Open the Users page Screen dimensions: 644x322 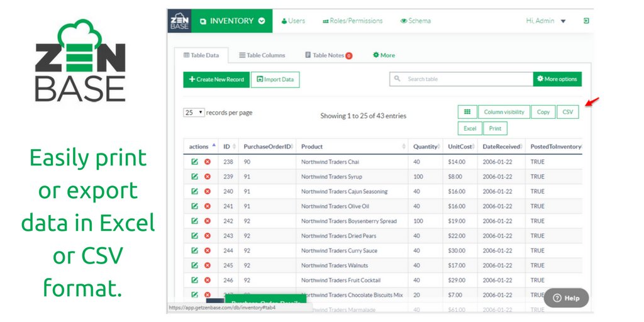[293, 21]
